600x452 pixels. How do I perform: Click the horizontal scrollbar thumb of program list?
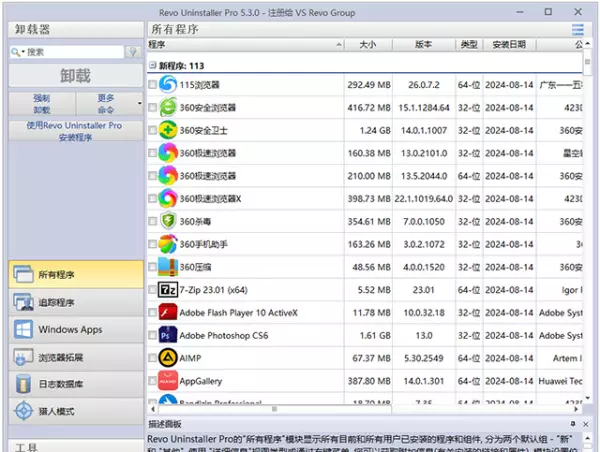pos(274,409)
